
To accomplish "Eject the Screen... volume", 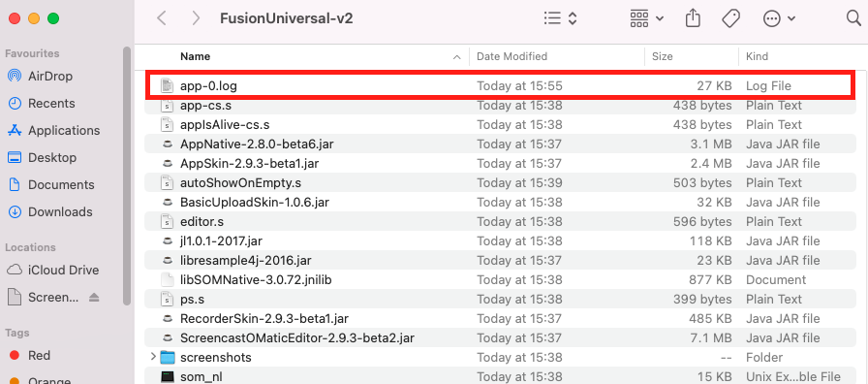I will [94, 298].
